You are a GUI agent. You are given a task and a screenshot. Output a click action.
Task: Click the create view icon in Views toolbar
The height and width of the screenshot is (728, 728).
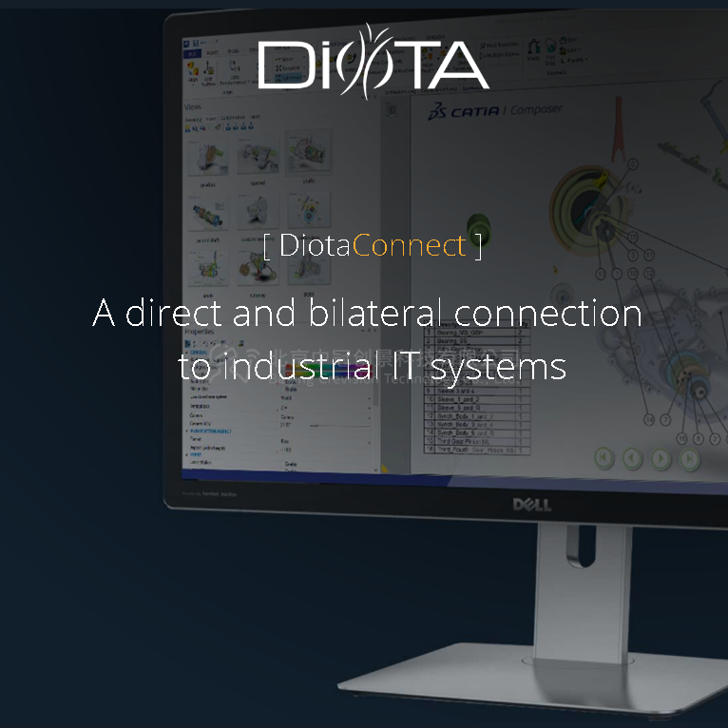(x=187, y=128)
